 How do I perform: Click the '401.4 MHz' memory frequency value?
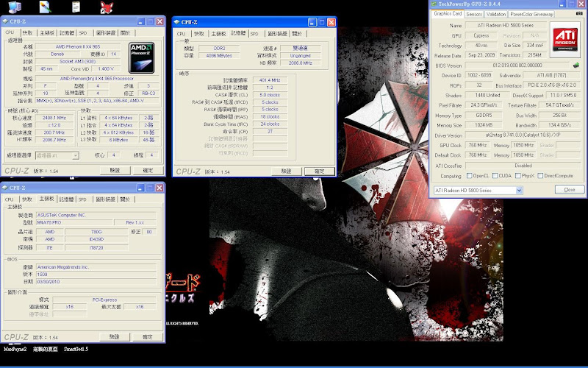click(270, 80)
